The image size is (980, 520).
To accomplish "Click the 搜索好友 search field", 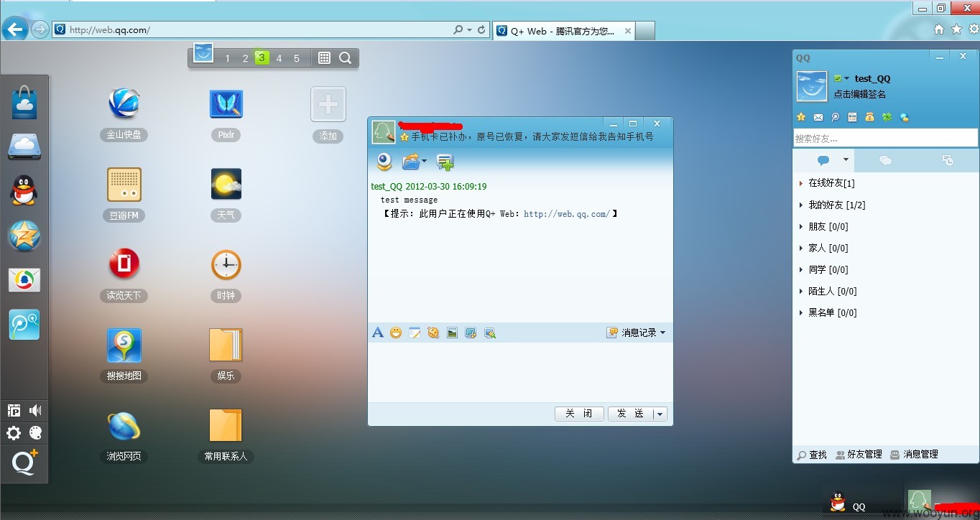I will [x=885, y=138].
